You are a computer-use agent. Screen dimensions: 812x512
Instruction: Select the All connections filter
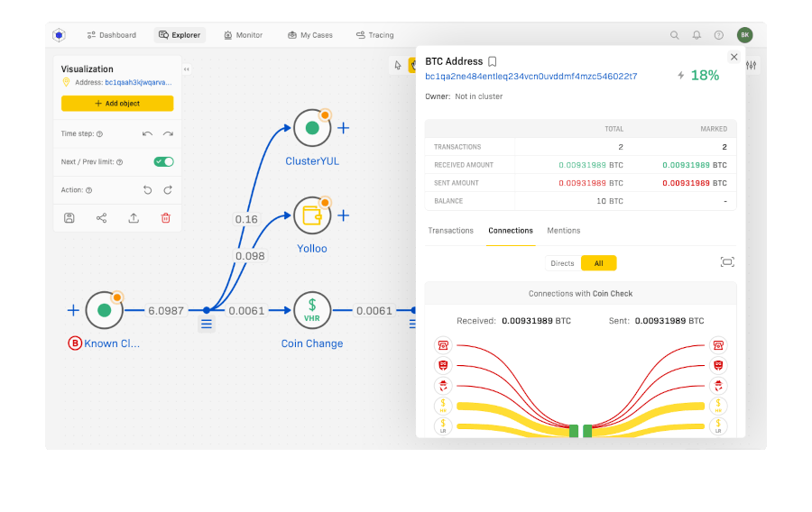[598, 263]
